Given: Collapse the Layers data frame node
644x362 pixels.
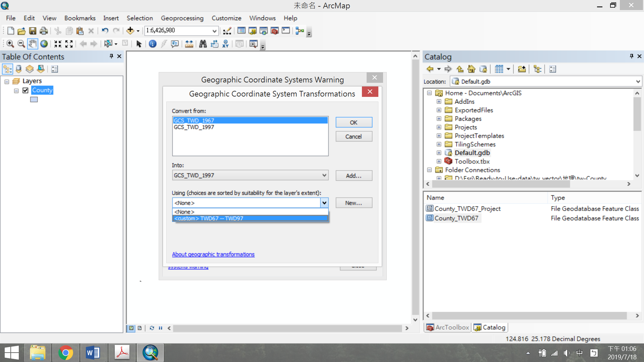Looking at the screenshot, I should [x=7, y=81].
